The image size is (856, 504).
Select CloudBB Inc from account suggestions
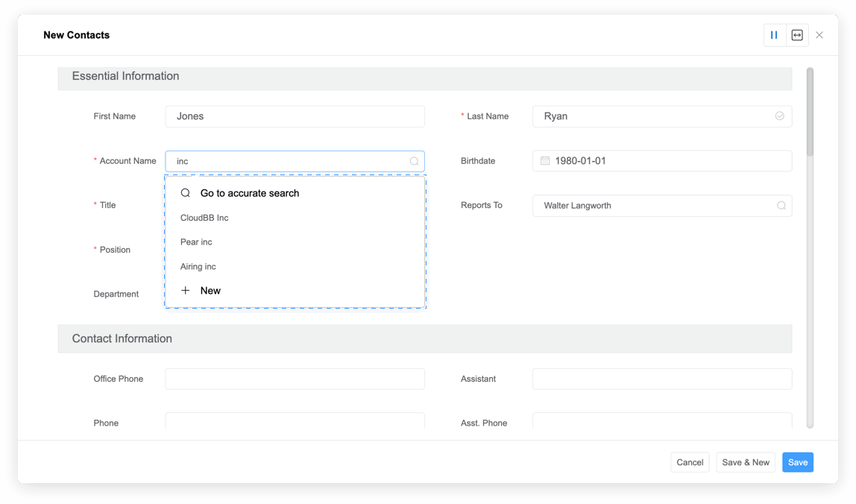204,218
